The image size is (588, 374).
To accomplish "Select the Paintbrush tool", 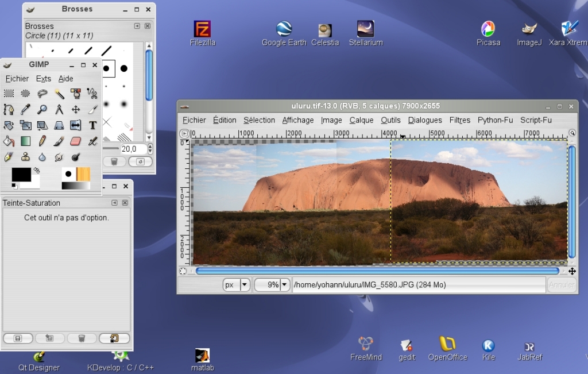I will (x=59, y=141).
